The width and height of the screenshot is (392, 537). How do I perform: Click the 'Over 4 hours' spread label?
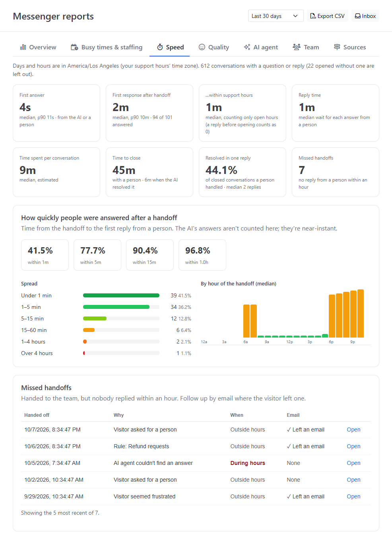pos(37,353)
